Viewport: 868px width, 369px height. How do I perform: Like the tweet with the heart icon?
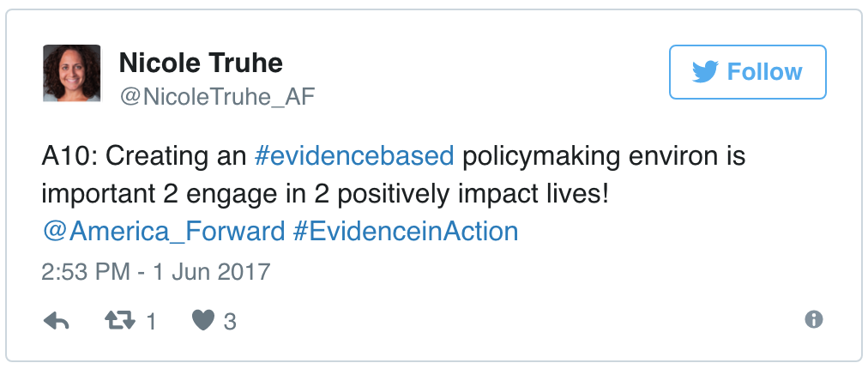tap(202, 321)
